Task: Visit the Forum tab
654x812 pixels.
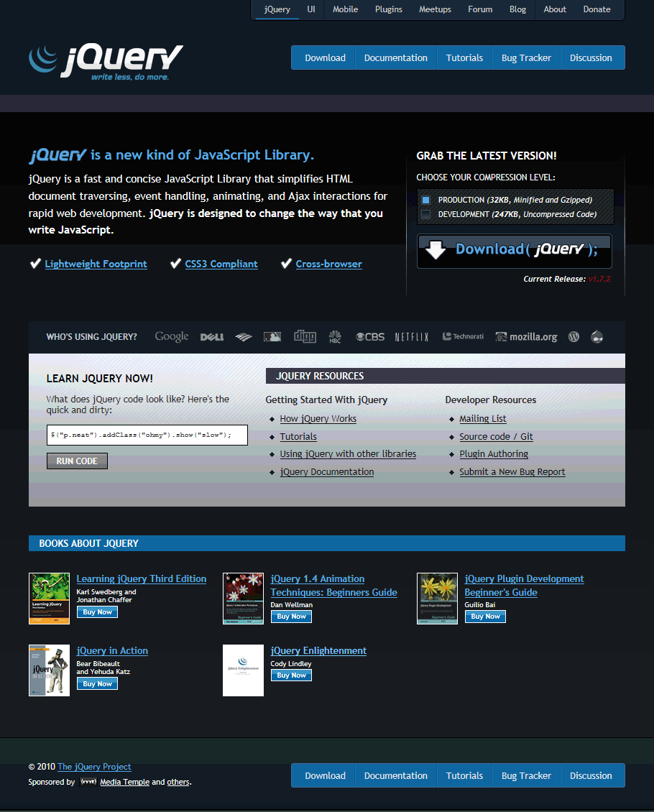Action: pos(480,9)
